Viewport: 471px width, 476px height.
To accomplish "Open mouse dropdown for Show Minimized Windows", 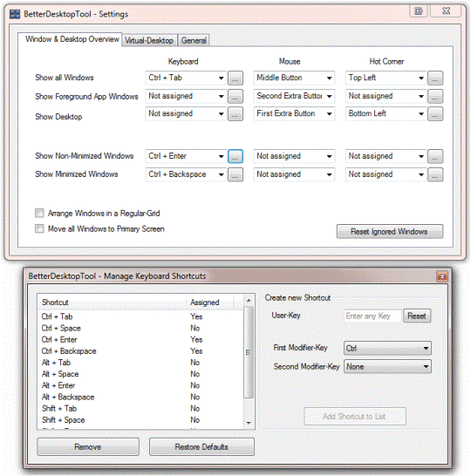I will tap(294, 174).
